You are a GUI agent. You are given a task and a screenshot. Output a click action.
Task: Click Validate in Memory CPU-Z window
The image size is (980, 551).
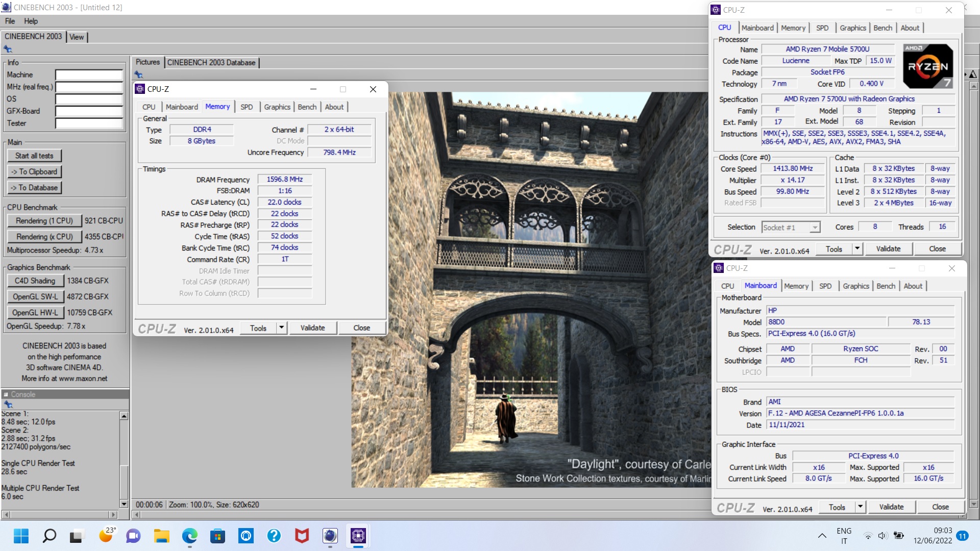(x=312, y=328)
